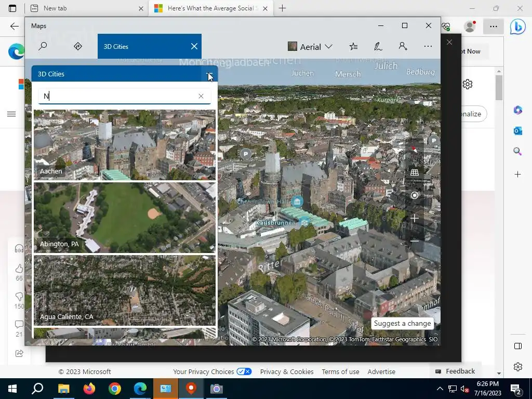Show my location on the map

click(414, 195)
